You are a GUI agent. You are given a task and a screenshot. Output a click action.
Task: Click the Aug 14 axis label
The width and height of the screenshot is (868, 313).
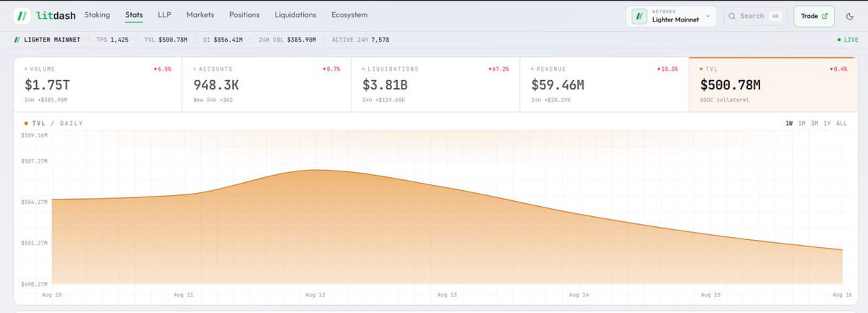(x=578, y=295)
